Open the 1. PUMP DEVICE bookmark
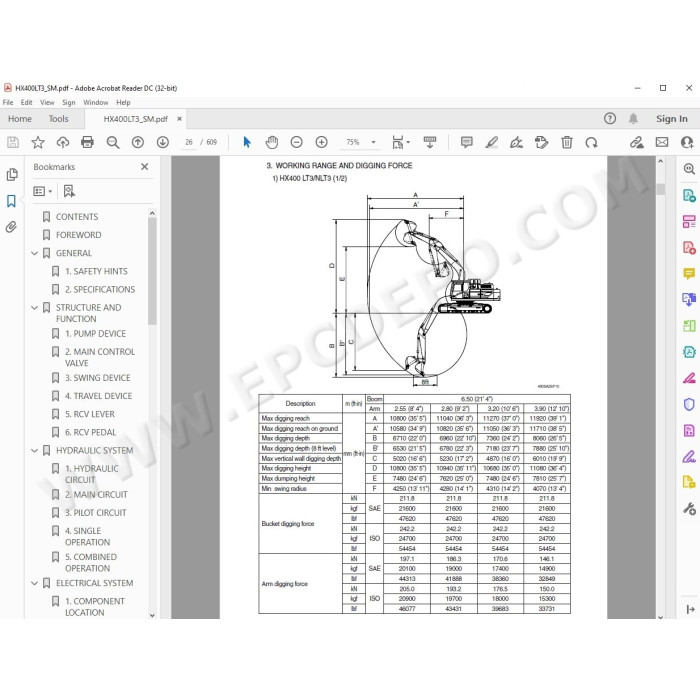 pos(96,333)
